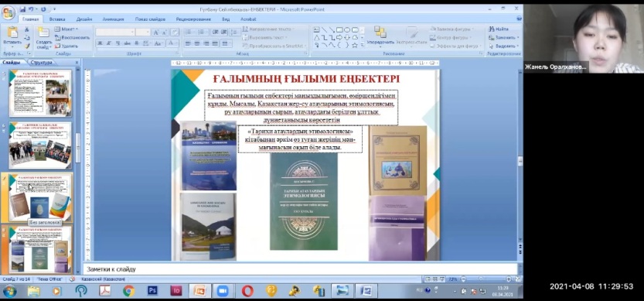Pick the star shape from shapes gallery
The height and width of the screenshot is (301, 644).
(354, 45)
